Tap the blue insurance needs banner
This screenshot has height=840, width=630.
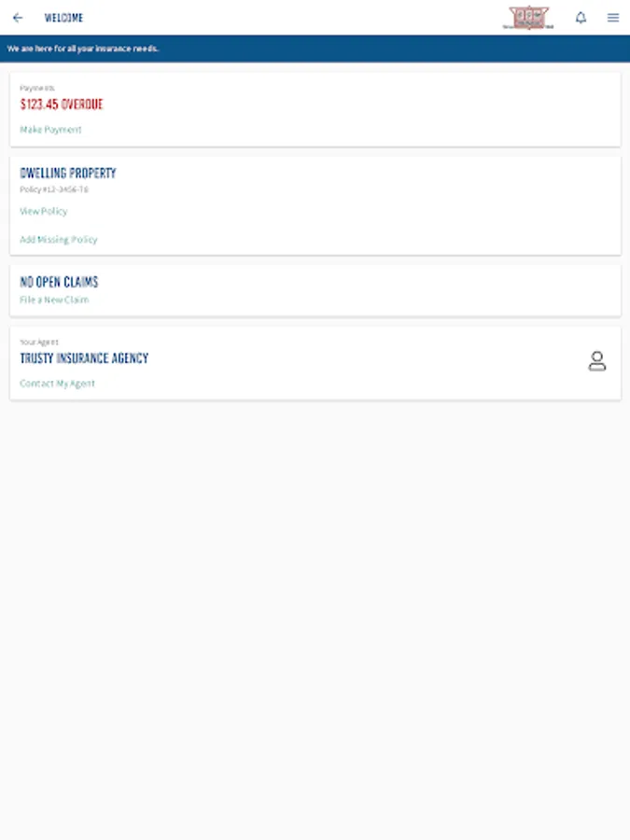pos(315,49)
